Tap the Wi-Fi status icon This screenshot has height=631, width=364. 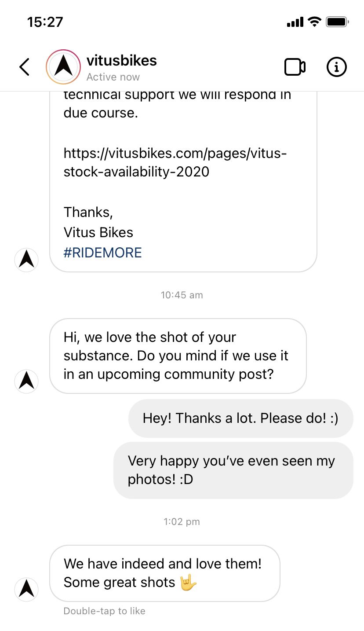[x=315, y=22]
